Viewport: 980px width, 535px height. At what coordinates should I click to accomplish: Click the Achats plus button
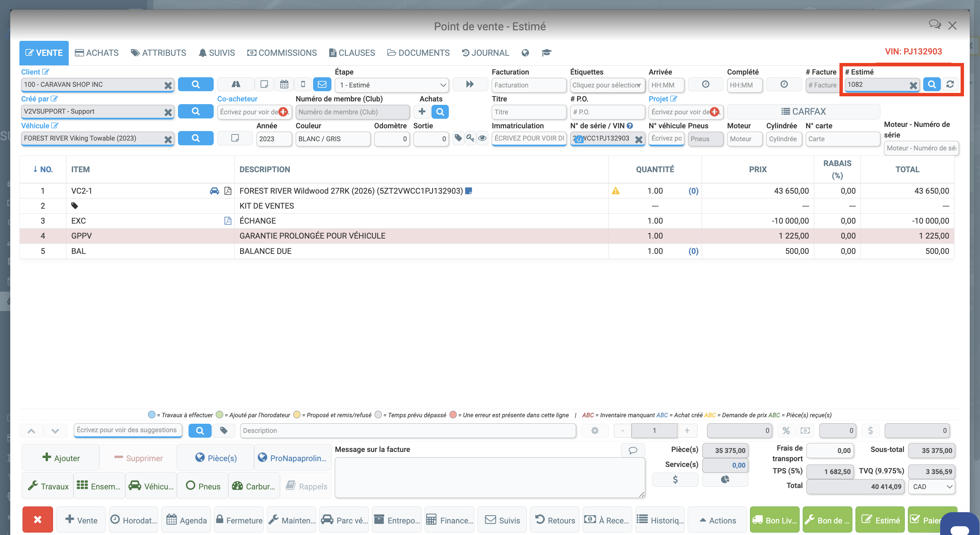422,112
